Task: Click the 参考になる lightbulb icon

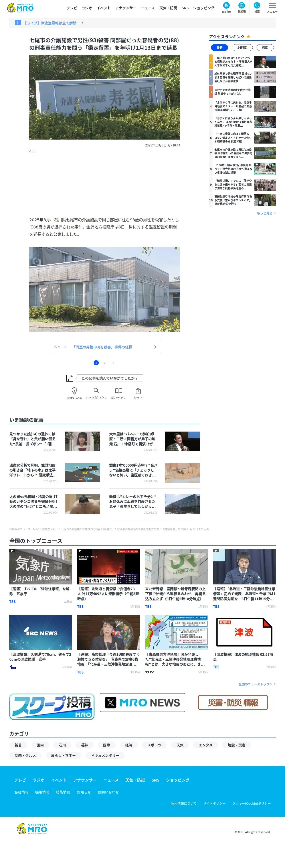Action: point(74,391)
